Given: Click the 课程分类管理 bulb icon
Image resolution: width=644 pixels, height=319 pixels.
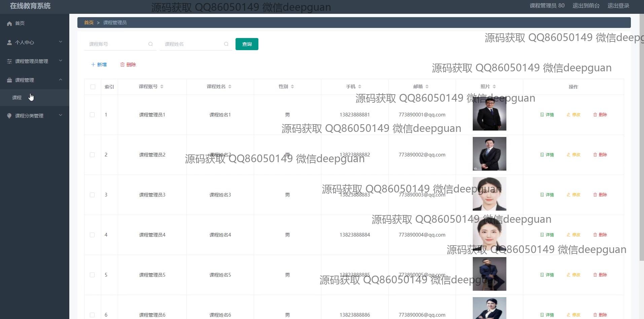Looking at the screenshot, I should click(x=9, y=116).
